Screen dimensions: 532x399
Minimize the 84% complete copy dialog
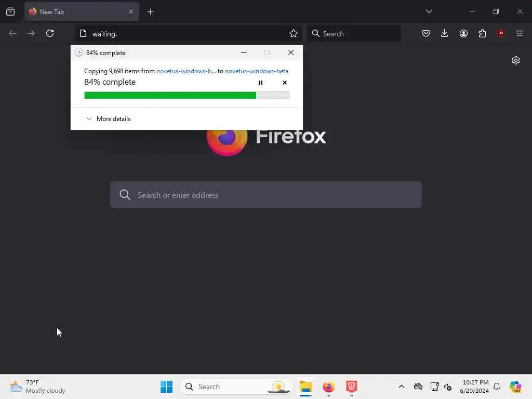[244, 52]
